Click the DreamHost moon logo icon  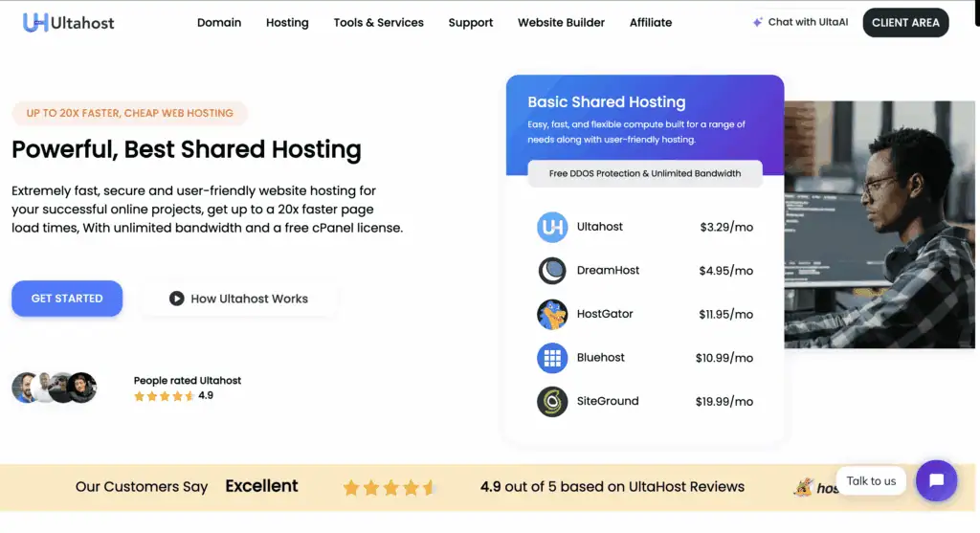point(552,271)
